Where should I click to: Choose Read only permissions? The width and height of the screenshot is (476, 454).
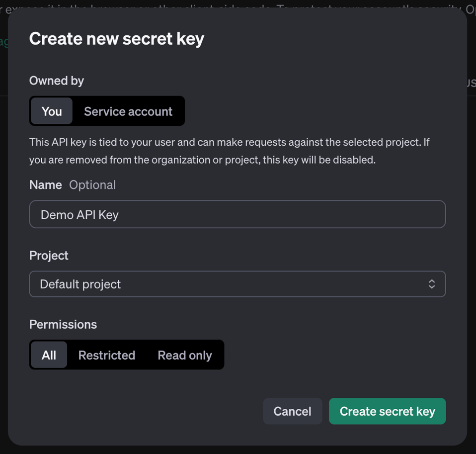click(x=184, y=355)
